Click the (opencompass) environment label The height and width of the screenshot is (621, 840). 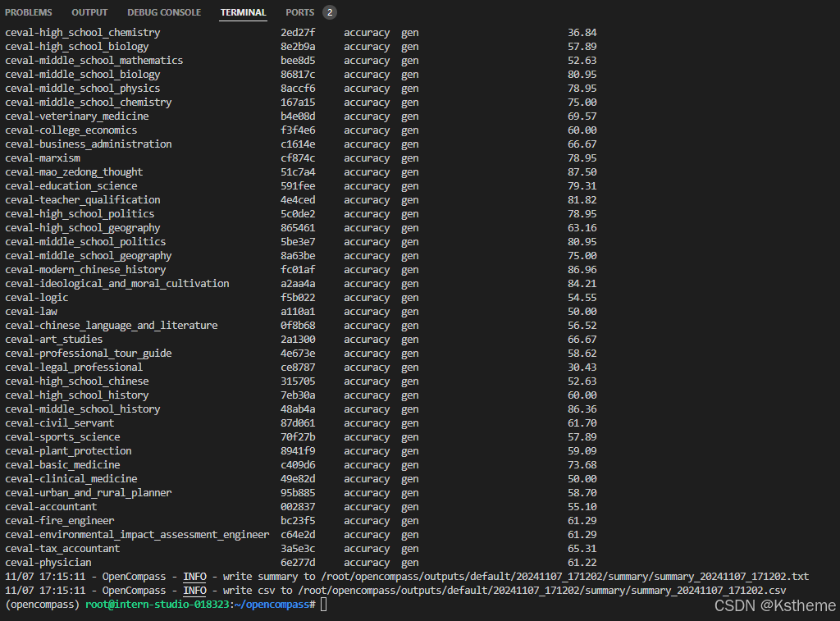(43, 605)
